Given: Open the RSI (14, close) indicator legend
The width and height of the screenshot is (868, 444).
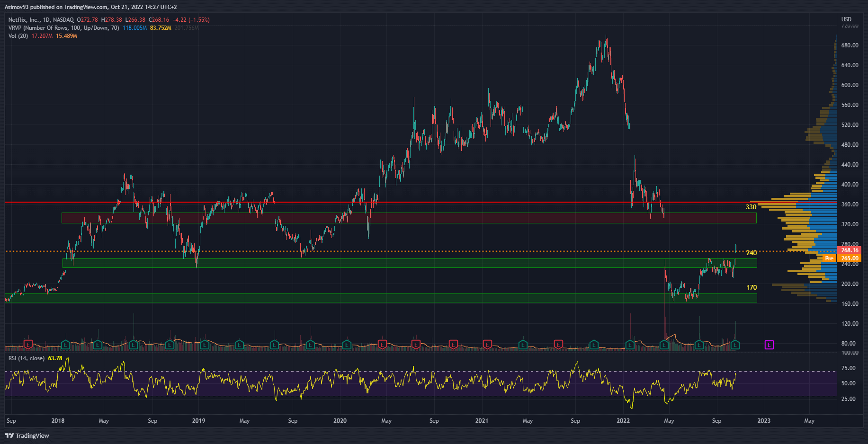Looking at the screenshot, I should 27,358.
